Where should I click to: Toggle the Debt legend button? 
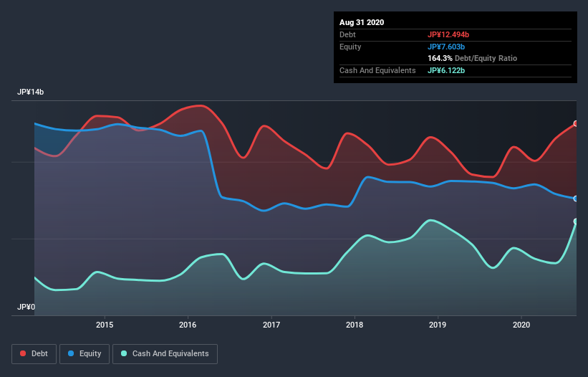click(x=34, y=354)
